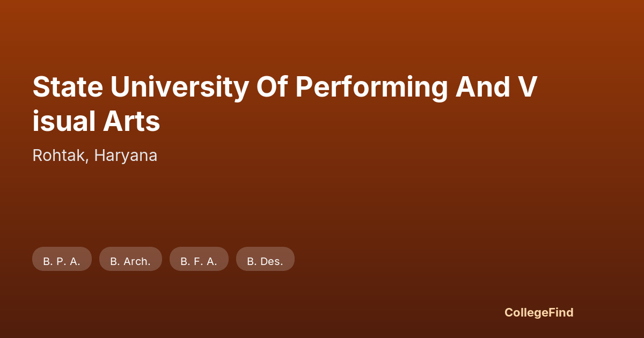Viewport: 644px width, 338px height.
Task: Click "Haryana" in the location line
Action: pyautogui.click(x=126, y=156)
